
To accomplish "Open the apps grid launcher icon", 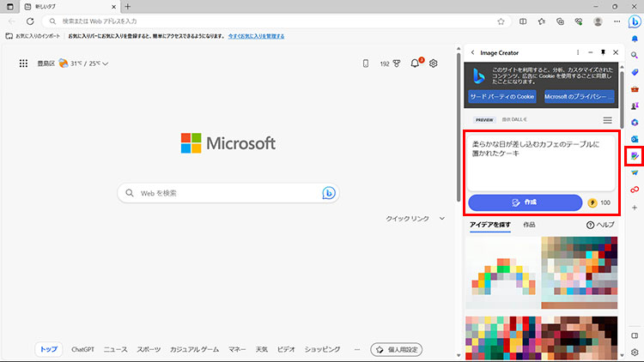I will 23,63.
